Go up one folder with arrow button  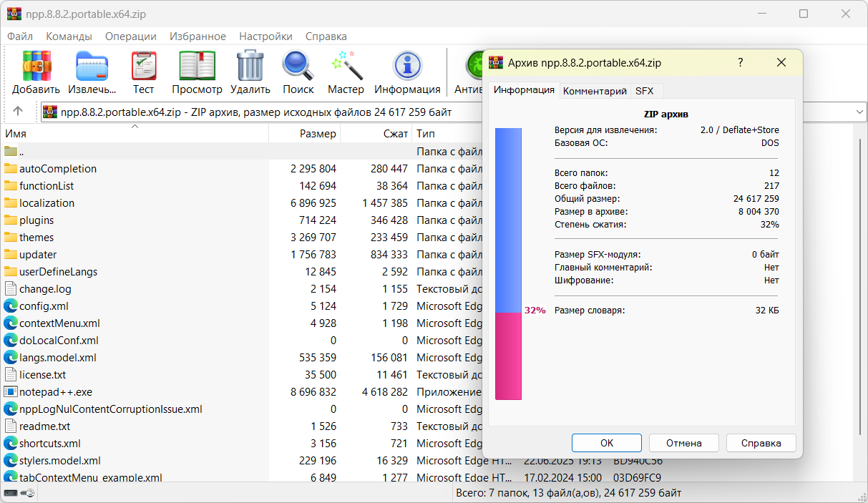point(18,112)
